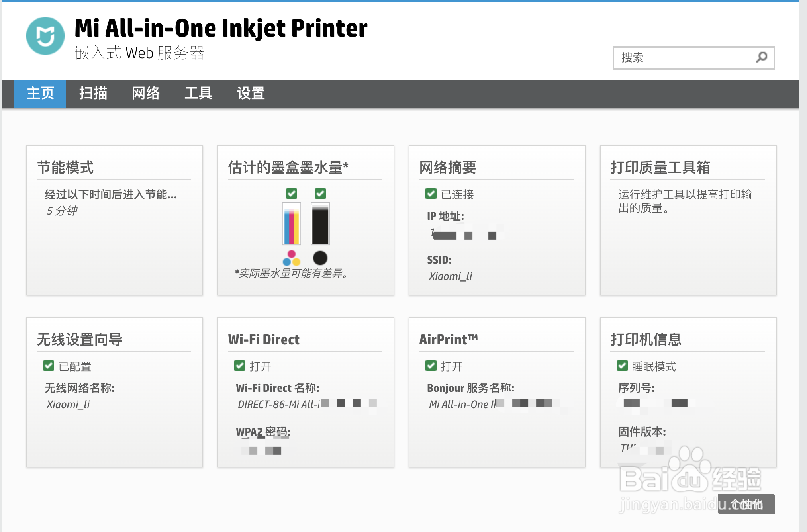Open the 主页 home tab
The height and width of the screenshot is (532, 807).
pos(40,94)
